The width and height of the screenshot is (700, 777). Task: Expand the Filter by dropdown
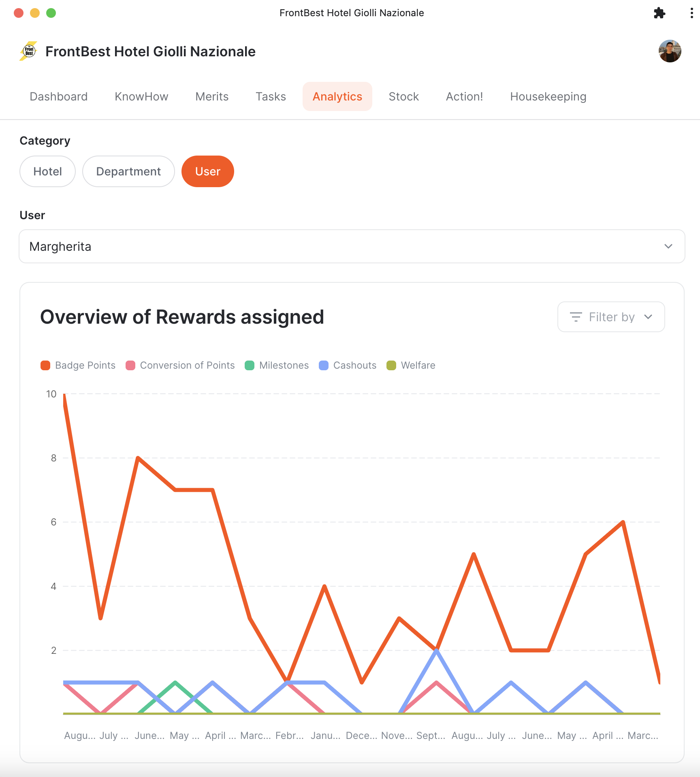point(611,317)
